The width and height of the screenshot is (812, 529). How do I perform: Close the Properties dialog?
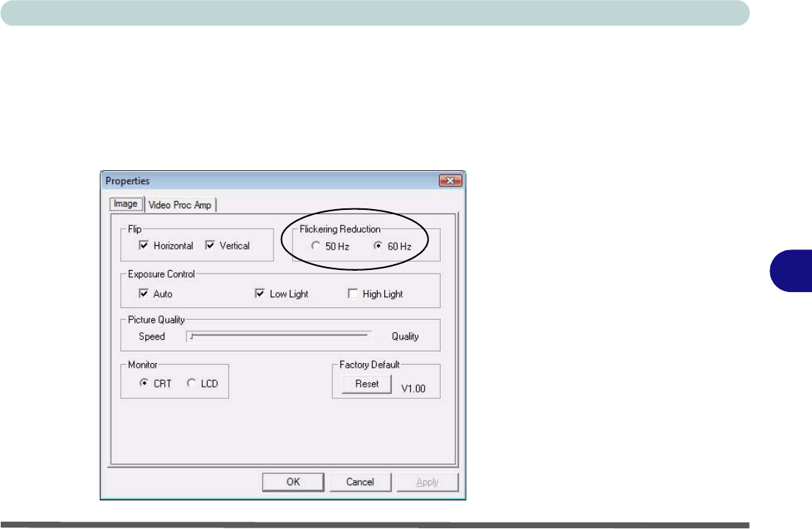coord(450,180)
